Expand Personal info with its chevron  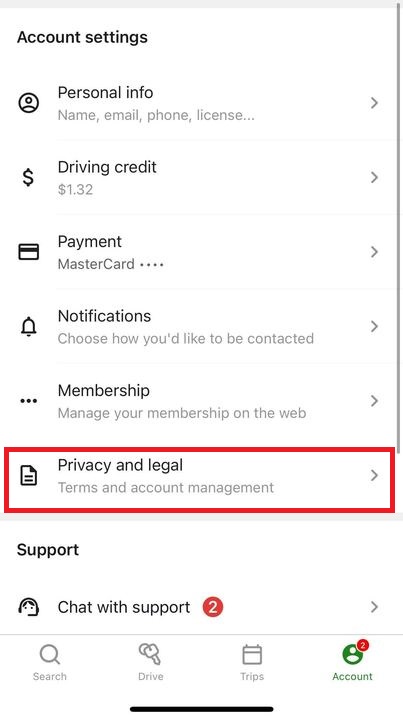[x=375, y=103]
